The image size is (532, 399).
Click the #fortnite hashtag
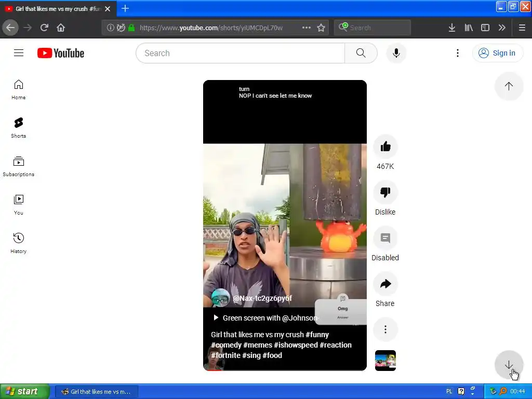tap(225, 355)
